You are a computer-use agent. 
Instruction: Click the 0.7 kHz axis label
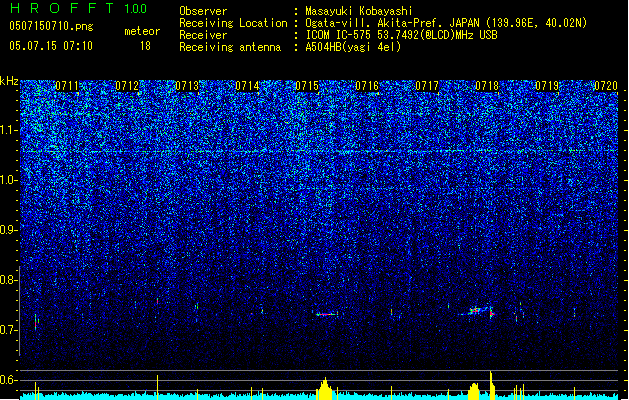coord(9,330)
